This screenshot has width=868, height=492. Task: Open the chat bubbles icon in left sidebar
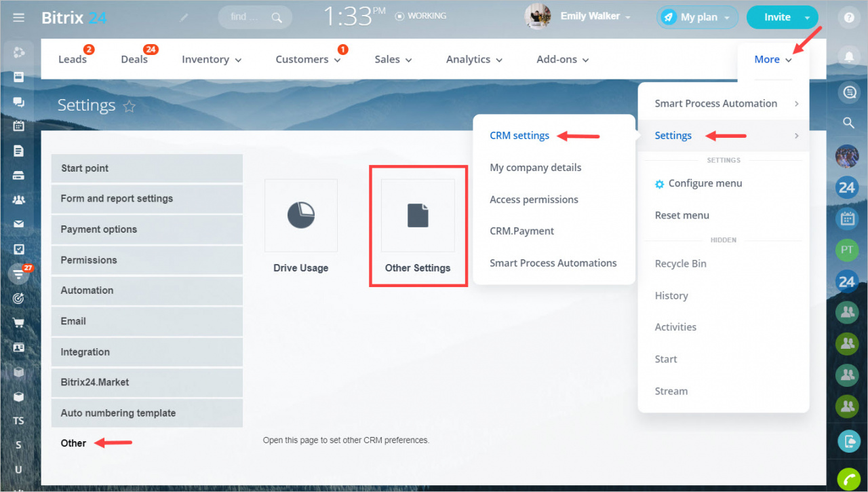pos(18,102)
